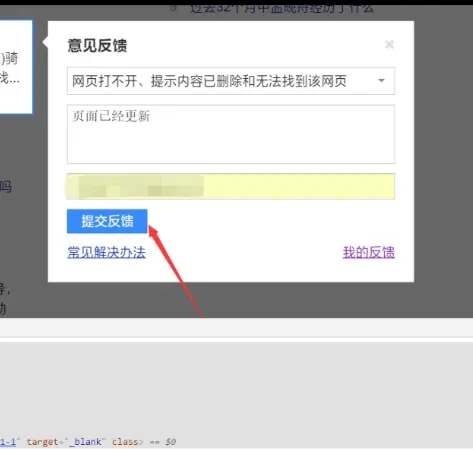Click the dropdown arrow in the feedback selector
Image resolution: width=473 pixels, height=451 pixels.
coord(381,81)
